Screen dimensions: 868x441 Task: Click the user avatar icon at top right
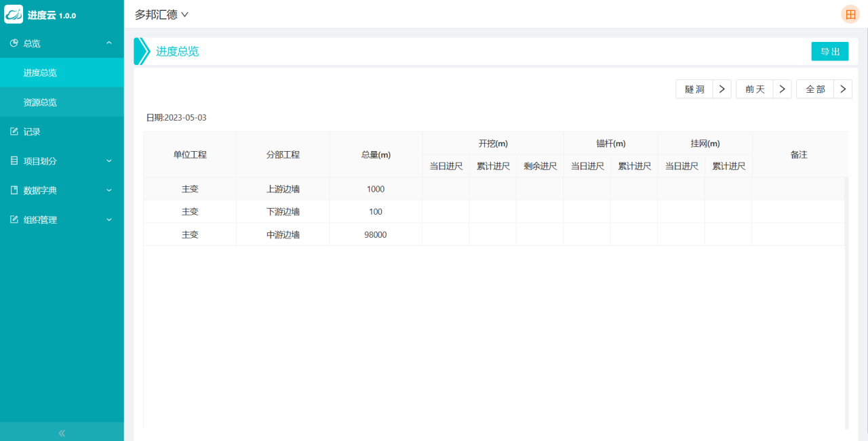(850, 14)
